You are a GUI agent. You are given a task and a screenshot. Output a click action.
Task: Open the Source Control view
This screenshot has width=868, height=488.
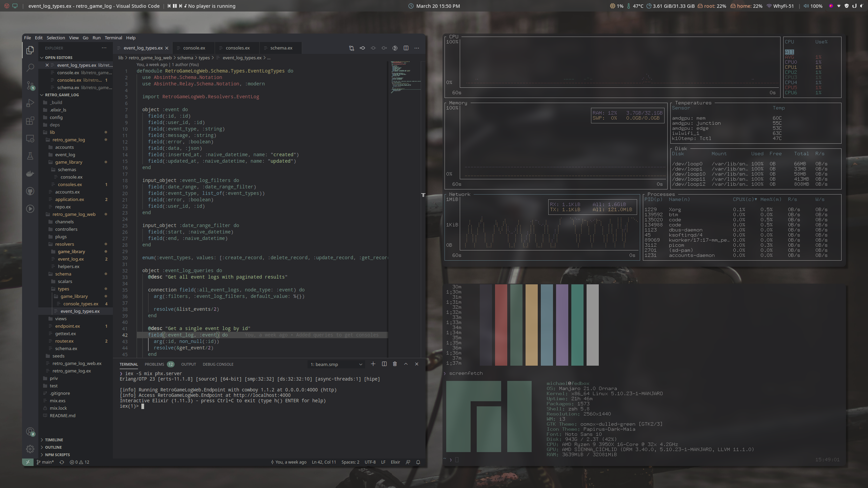(x=30, y=86)
